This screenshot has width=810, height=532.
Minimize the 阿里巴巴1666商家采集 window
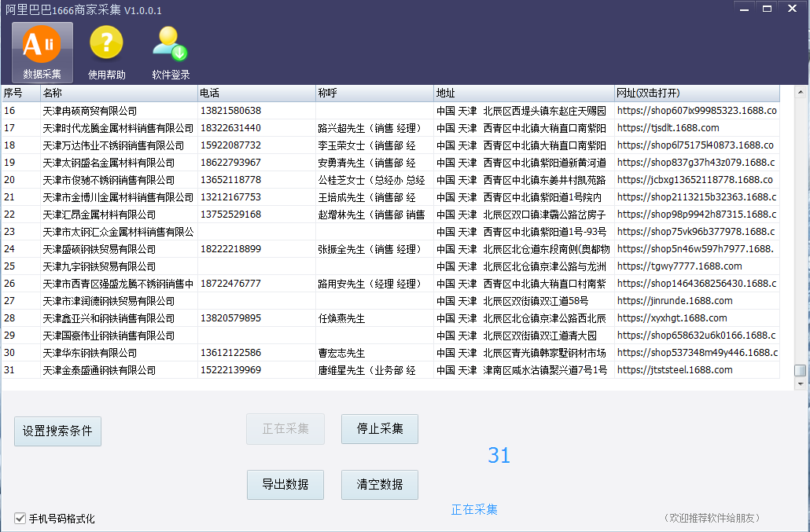coord(745,9)
